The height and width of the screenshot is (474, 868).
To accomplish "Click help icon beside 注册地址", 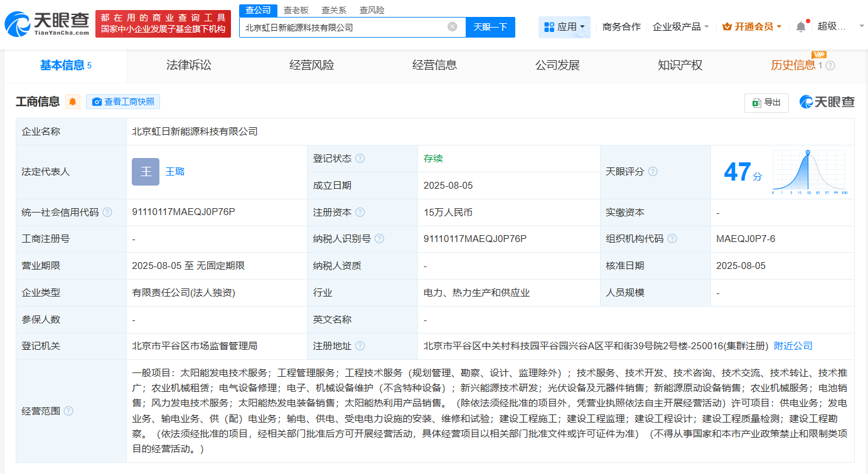I will [x=360, y=346].
